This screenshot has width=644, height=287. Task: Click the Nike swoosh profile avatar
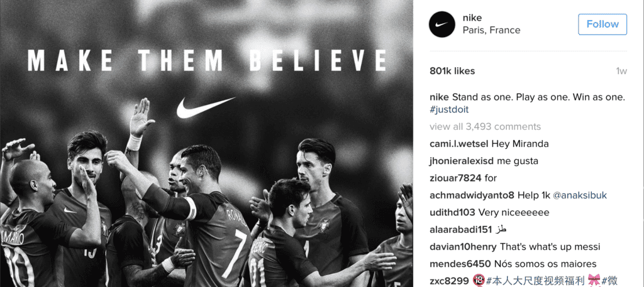click(x=442, y=24)
